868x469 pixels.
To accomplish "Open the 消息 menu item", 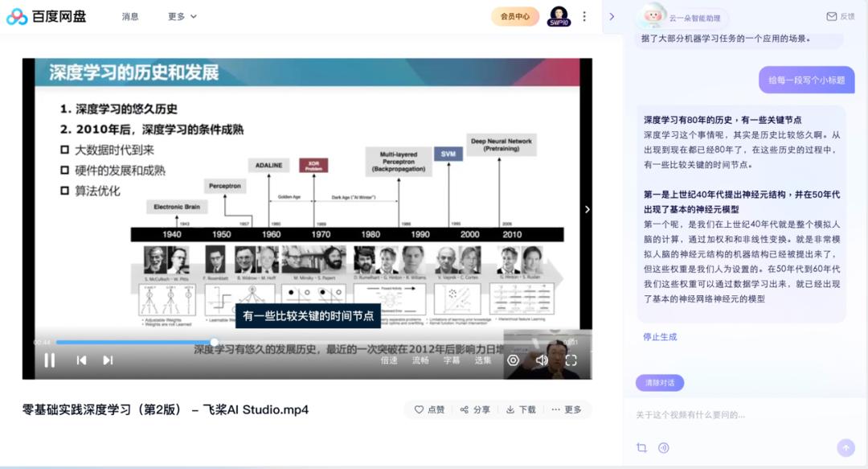I will pos(130,15).
